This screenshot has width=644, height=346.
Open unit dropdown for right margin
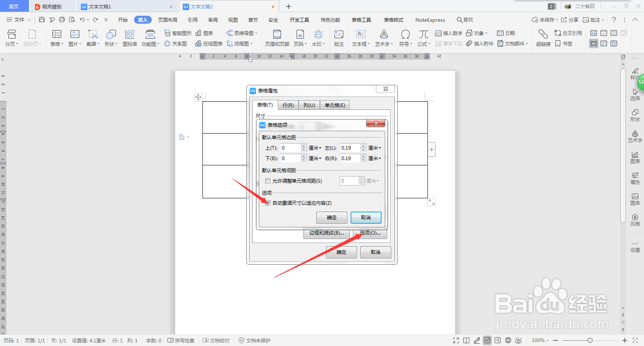point(375,158)
